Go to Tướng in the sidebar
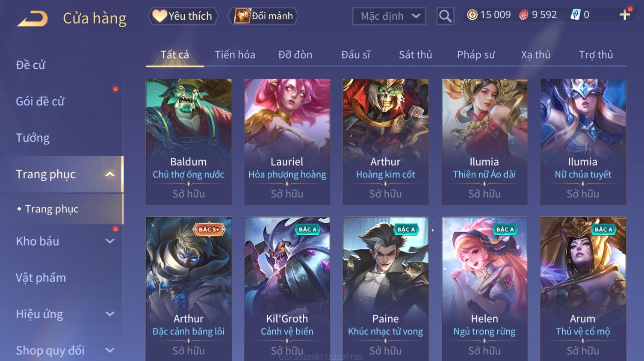The width and height of the screenshot is (644, 361). [x=32, y=138]
